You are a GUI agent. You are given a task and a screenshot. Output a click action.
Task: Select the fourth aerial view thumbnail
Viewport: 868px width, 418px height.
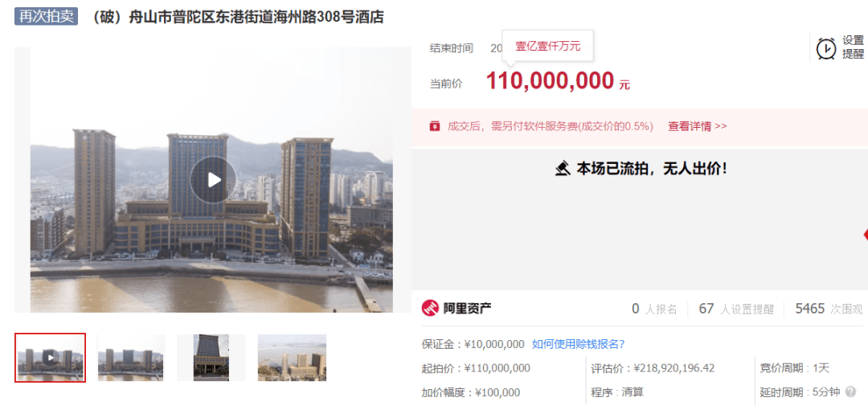[292, 358]
